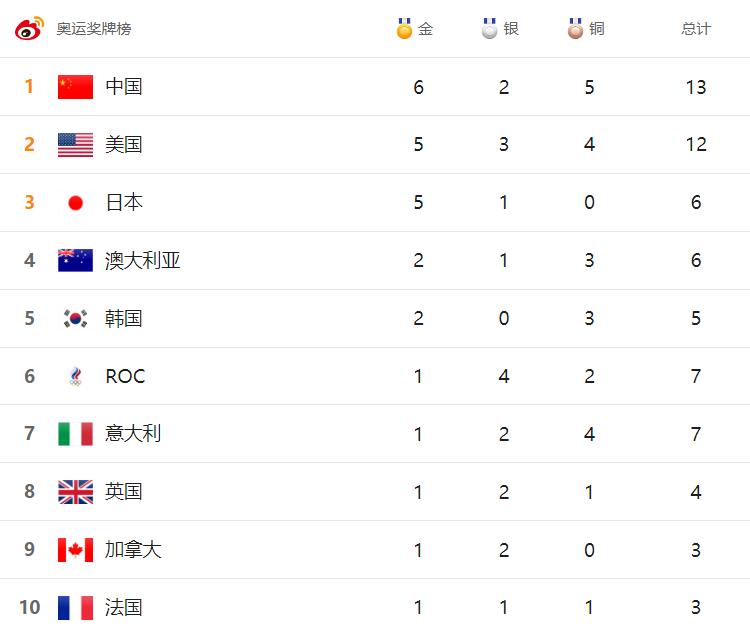
Task: Click the gold medal icon
Action: click(404, 28)
